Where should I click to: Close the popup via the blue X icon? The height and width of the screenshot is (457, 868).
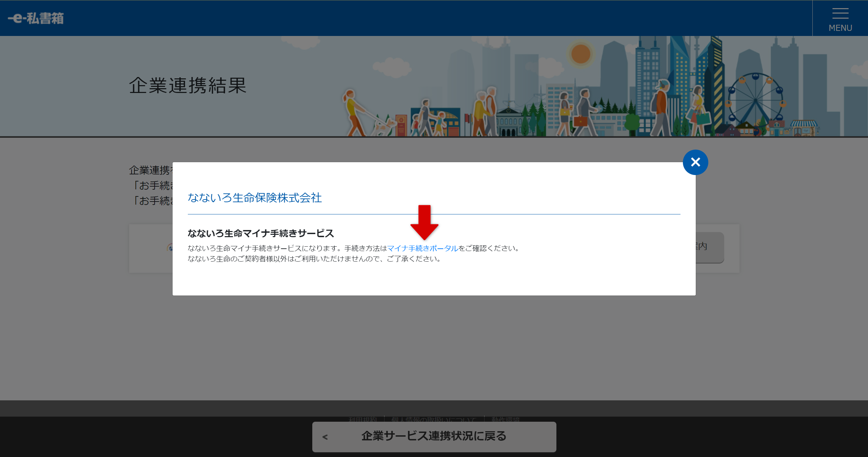[695, 162]
